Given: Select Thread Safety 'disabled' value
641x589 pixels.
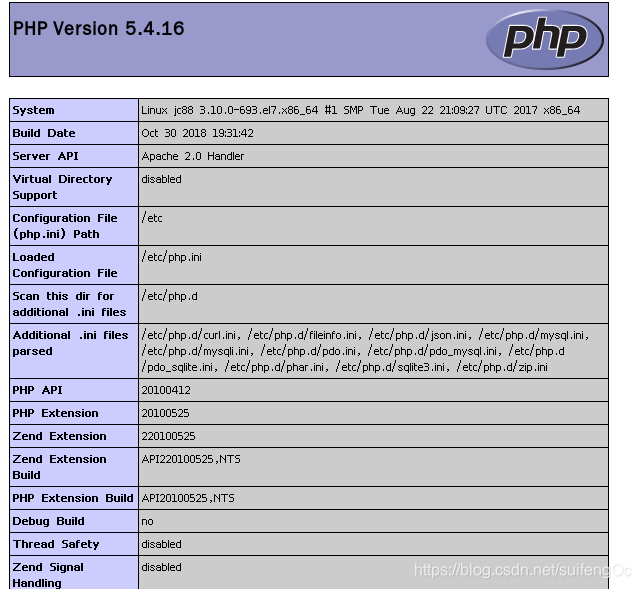Looking at the screenshot, I should [161, 544].
